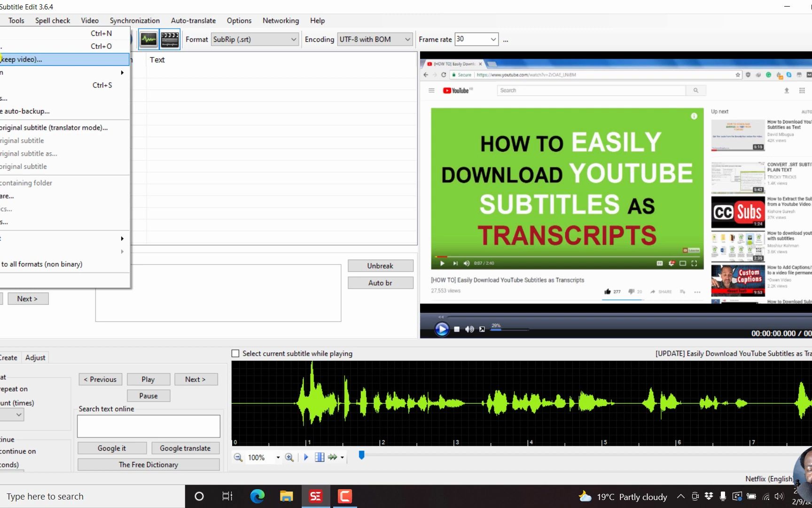Open the battery status tray icon
The image size is (812, 508).
click(x=751, y=496)
